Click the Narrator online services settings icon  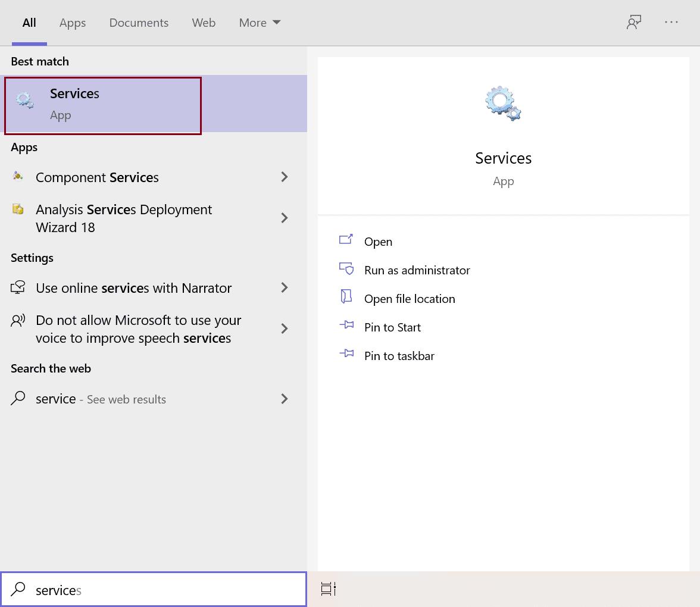point(18,288)
